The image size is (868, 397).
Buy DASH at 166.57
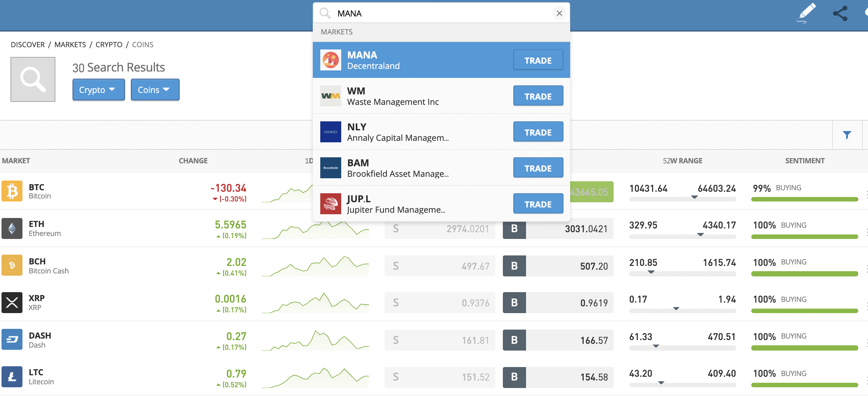tap(558, 340)
